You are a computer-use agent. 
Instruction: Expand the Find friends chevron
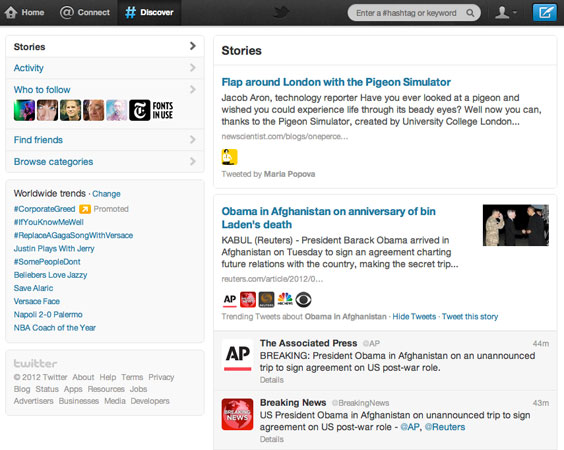click(193, 140)
